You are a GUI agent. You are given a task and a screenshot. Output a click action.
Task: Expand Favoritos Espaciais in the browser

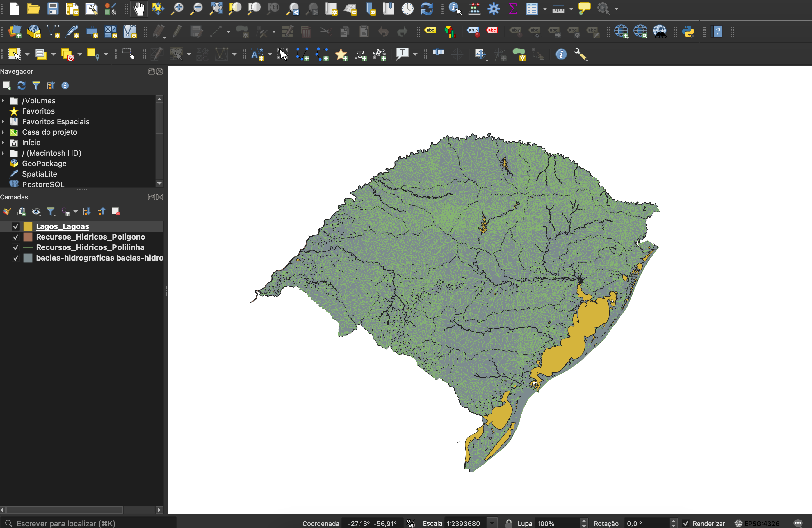click(3, 122)
